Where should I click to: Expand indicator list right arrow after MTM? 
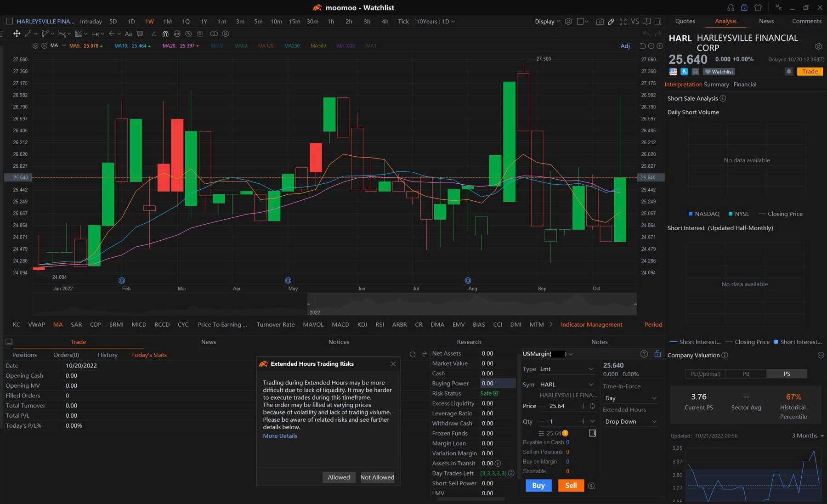(x=551, y=324)
